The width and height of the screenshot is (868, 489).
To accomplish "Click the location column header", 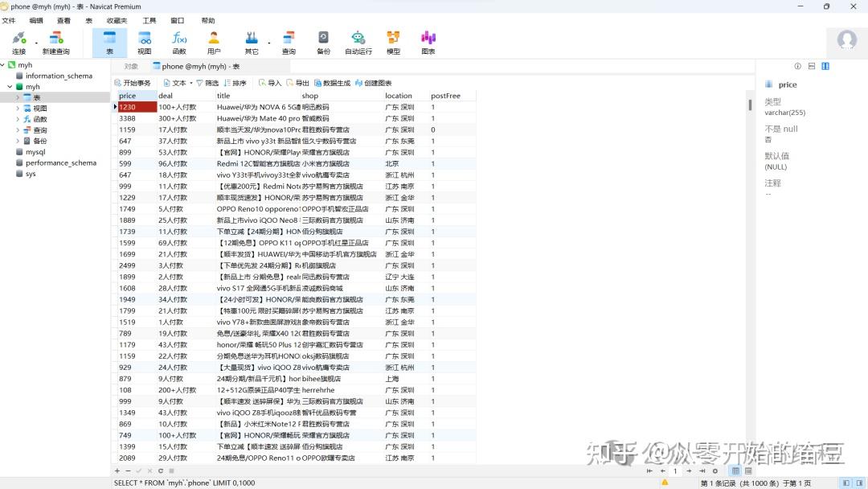I will tap(406, 96).
